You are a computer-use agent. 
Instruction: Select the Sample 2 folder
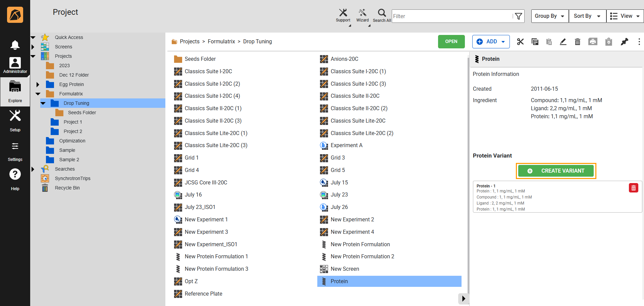click(x=69, y=160)
